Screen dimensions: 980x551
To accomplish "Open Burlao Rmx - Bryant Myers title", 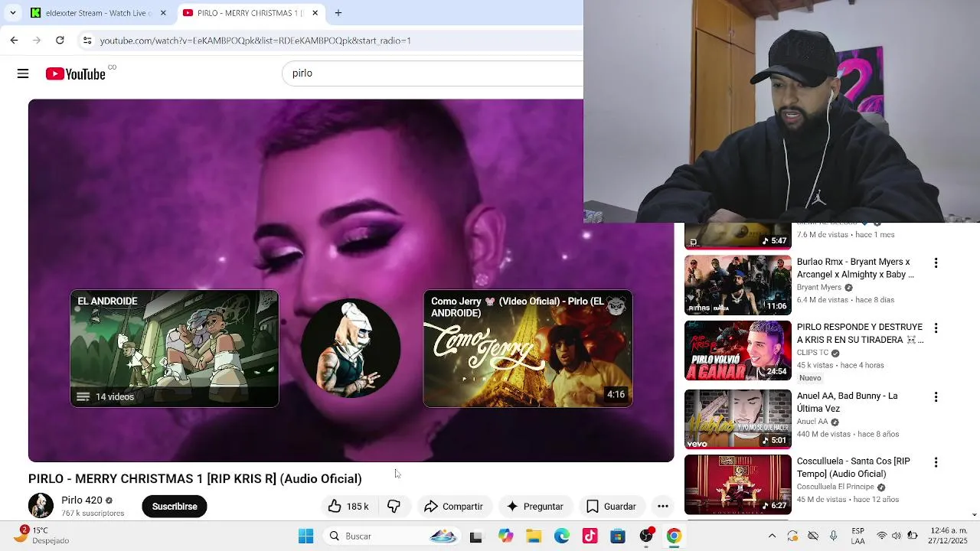I will [x=855, y=268].
